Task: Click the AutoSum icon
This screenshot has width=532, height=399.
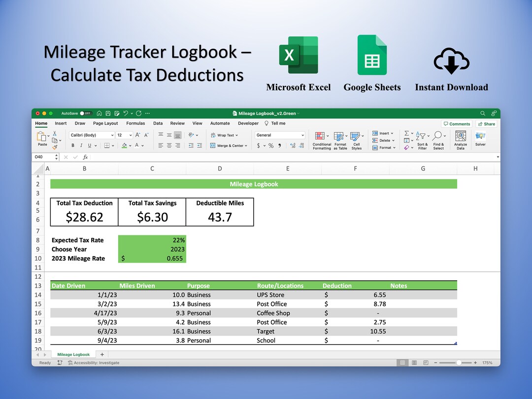Action: pos(407,133)
